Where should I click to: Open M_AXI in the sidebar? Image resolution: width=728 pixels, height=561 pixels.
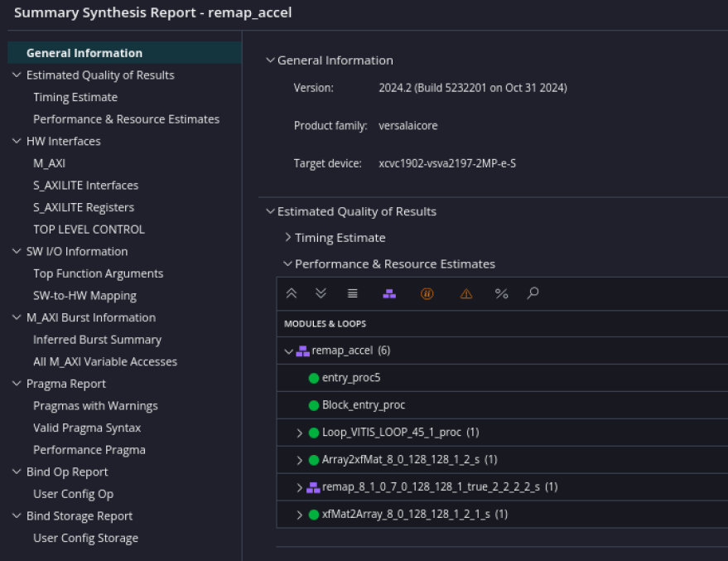(49, 163)
